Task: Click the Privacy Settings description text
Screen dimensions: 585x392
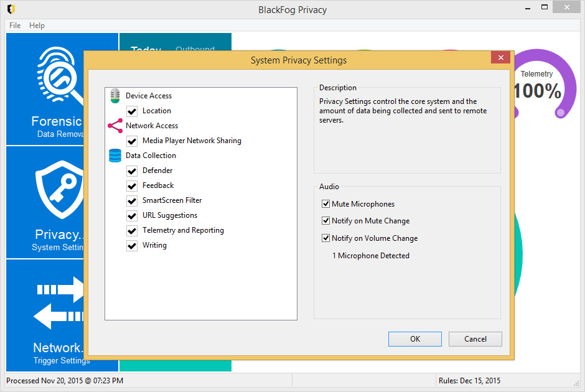Action: (x=403, y=111)
